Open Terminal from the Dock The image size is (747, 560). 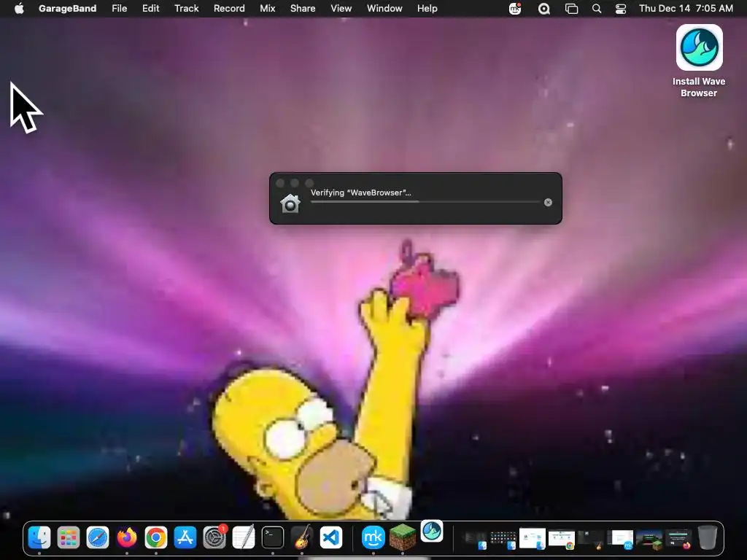273,537
